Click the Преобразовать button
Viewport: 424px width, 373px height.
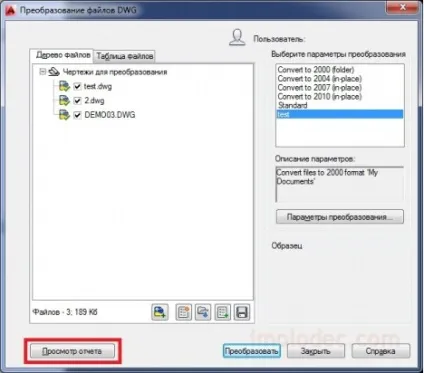[x=251, y=351]
